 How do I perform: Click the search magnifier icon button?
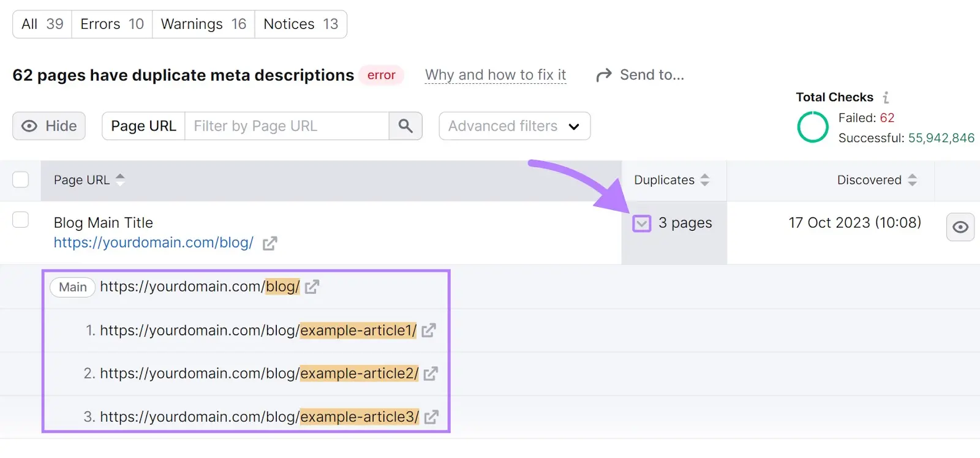click(405, 126)
